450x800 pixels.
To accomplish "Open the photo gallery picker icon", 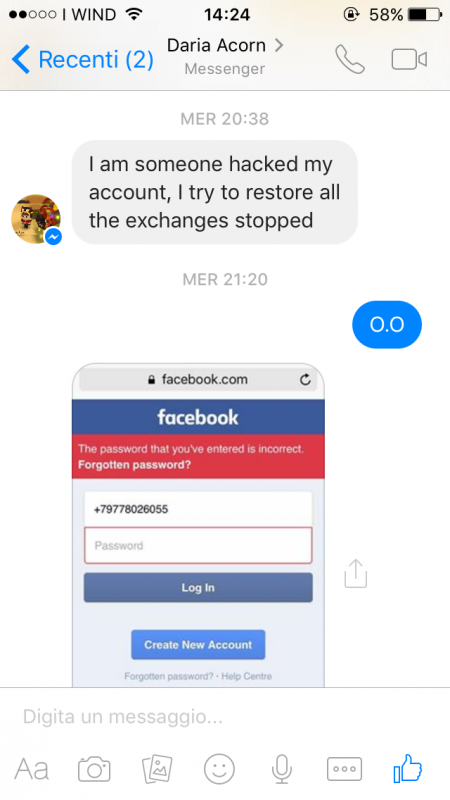I will coord(157,769).
